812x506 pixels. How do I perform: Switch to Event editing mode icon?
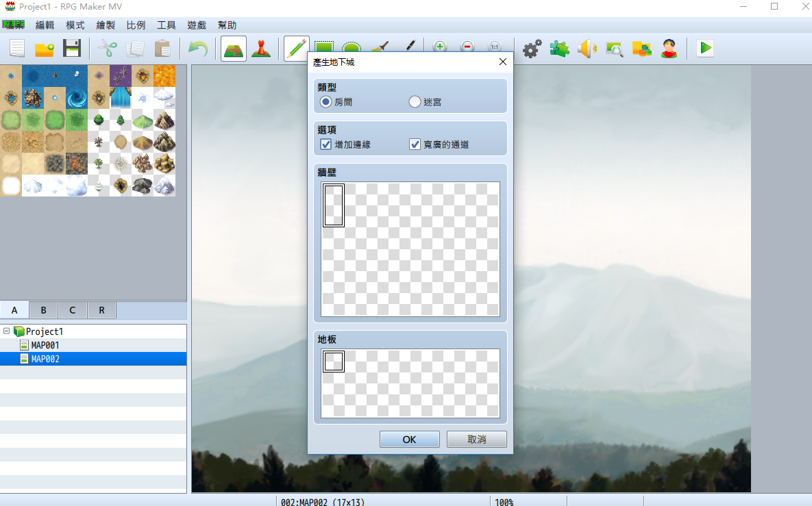[261, 49]
